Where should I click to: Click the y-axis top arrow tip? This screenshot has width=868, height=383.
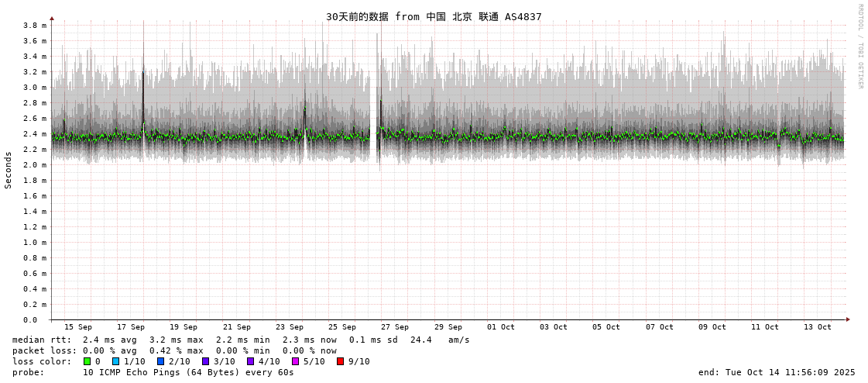pos(52,18)
